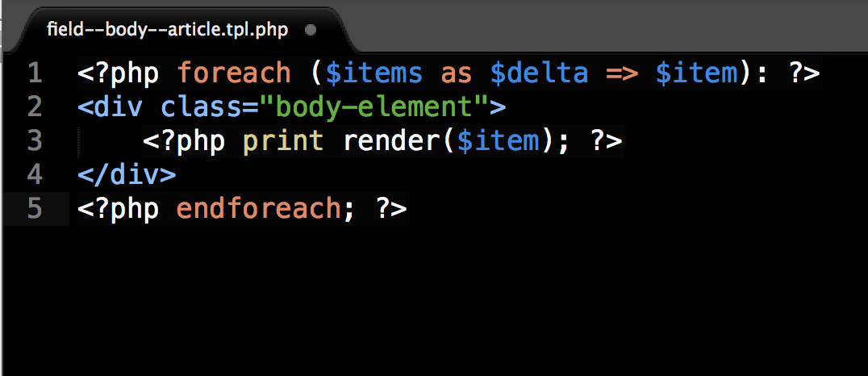Image resolution: width=868 pixels, height=376 pixels.
Task: Click the $items variable on line 1
Action: tap(375, 73)
